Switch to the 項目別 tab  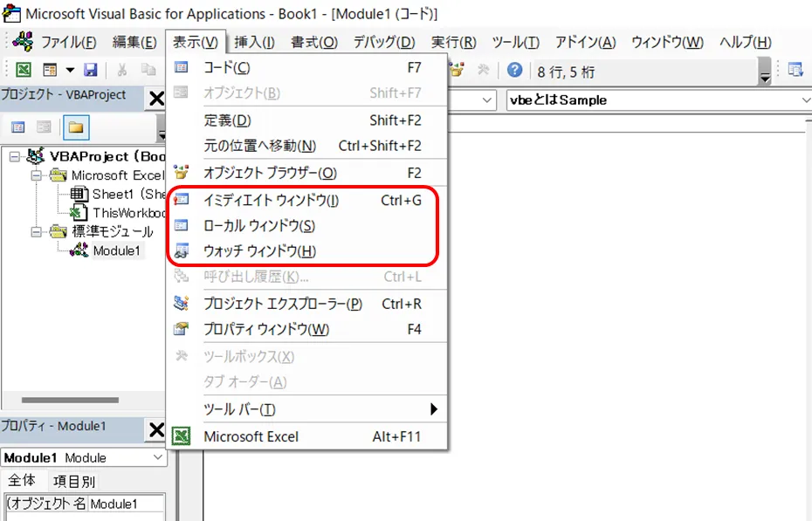pos(74,481)
